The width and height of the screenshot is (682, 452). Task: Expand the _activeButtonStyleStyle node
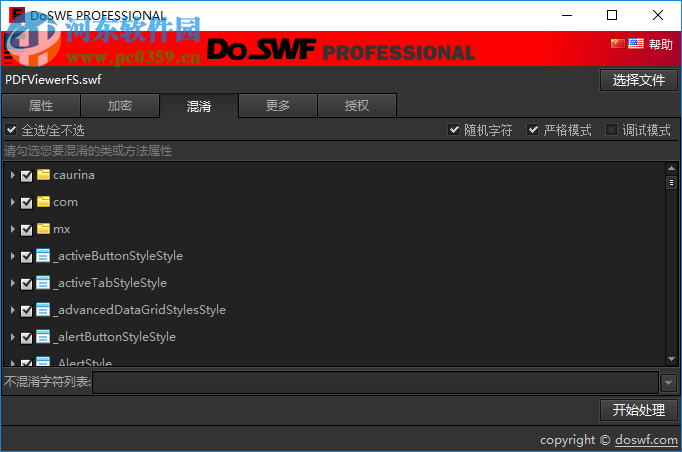click(x=13, y=256)
